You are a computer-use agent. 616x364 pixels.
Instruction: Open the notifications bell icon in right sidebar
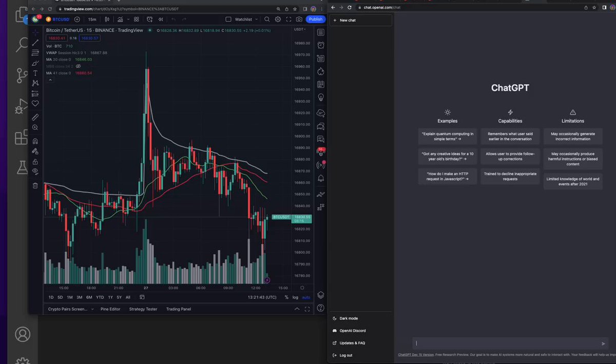pyautogui.click(x=321, y=178)
